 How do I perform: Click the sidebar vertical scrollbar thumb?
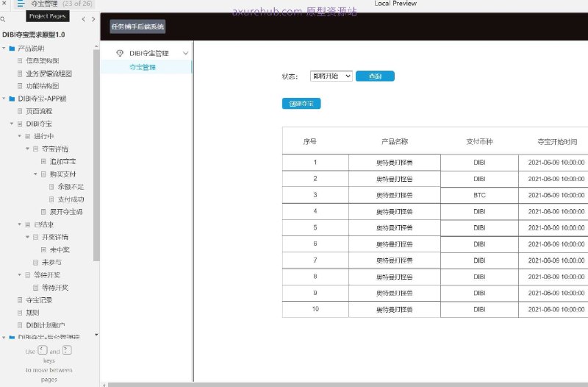[x=96, y=155]
